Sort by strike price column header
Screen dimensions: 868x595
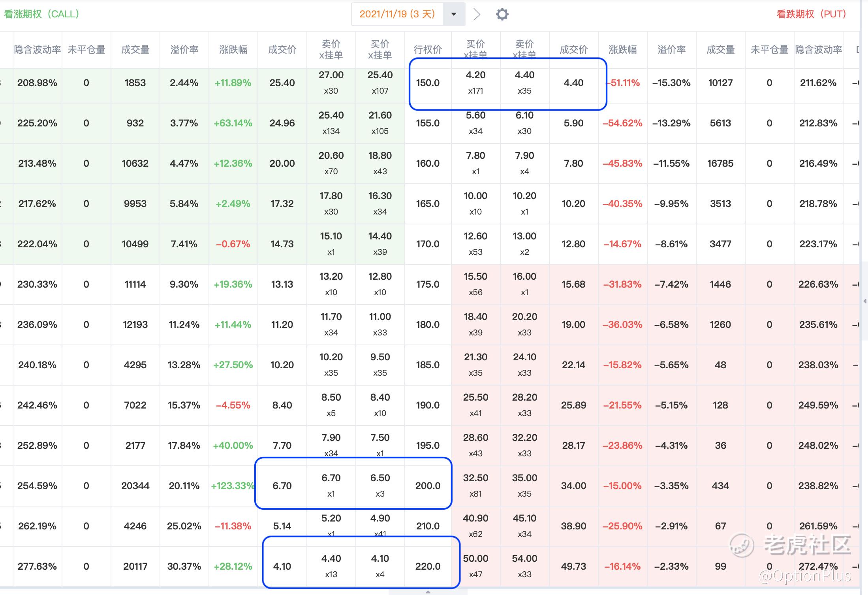428,49
